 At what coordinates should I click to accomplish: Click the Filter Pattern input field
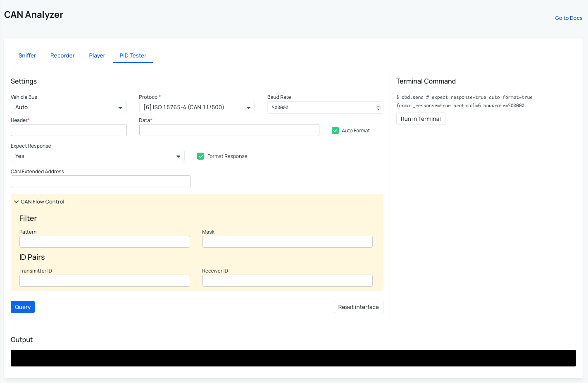(105, 242)
